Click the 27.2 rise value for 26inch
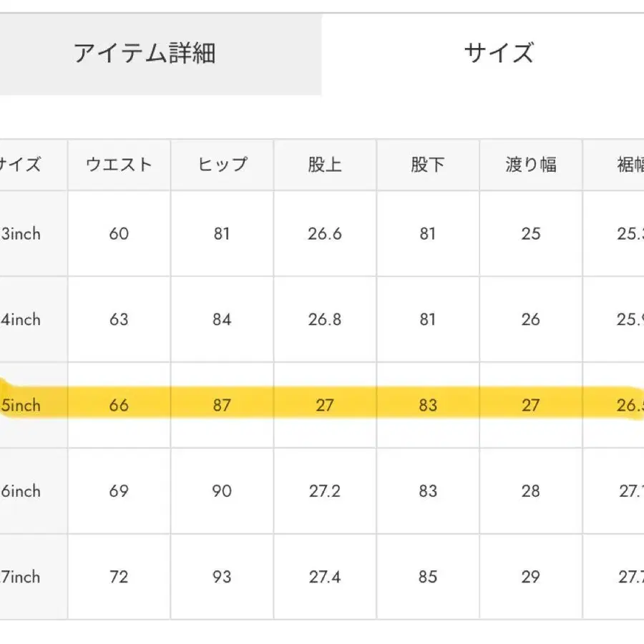644x644 pixels. click(x=325, y=492)
